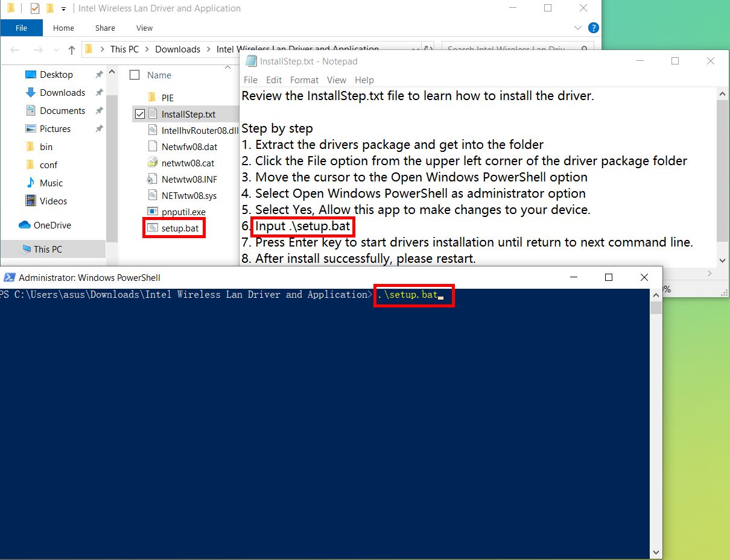
Task: Select the NETwtw08.sys file
Action: (189, 196)
